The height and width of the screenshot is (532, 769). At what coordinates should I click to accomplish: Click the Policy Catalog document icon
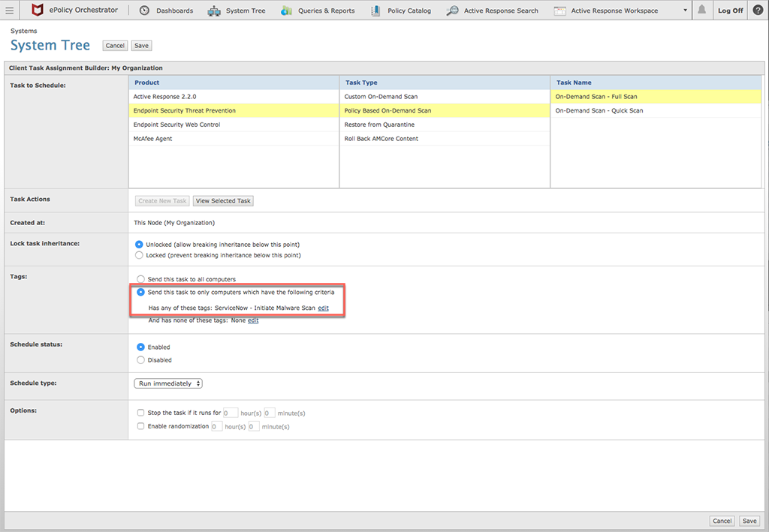tap(375, 11)
